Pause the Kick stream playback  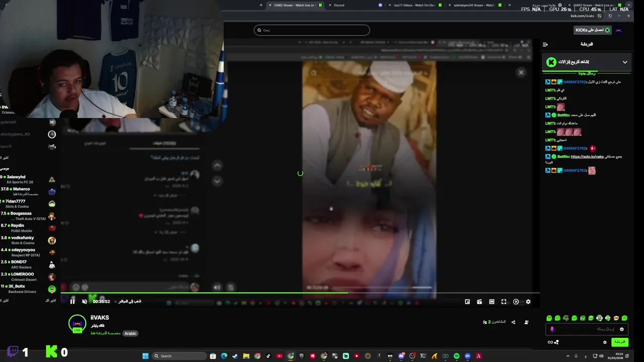click(72, 302)
